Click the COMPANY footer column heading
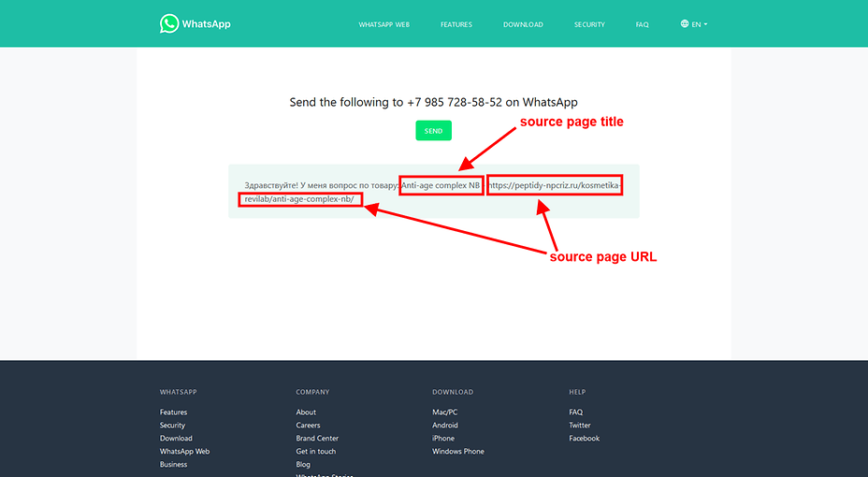The image size is (868, 477). pyautogui.click(x=312, y=392)
